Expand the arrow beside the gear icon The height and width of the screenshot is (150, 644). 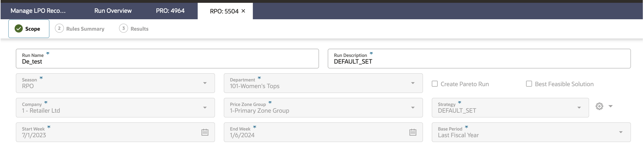(611, 106)
